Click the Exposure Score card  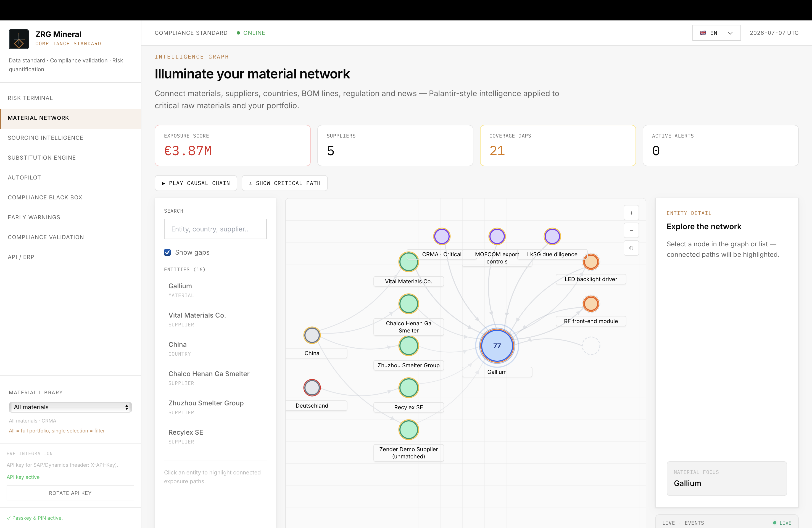(233, 146)
